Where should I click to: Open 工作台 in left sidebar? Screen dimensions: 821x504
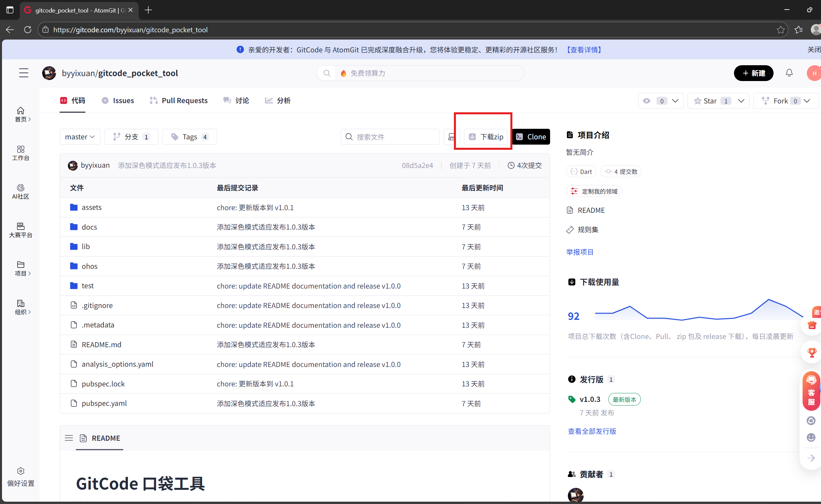(21, 153)
